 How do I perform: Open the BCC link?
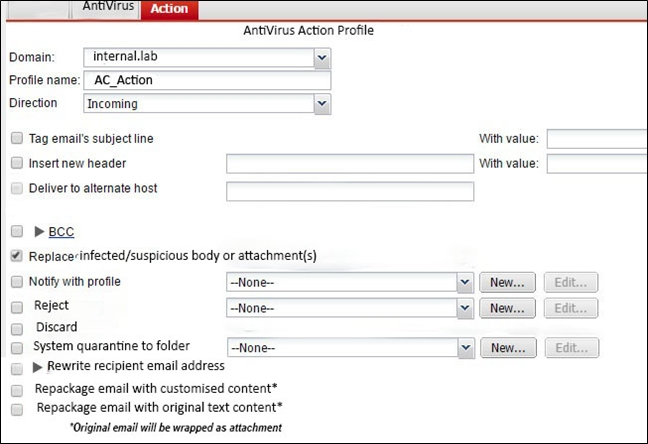pos(62,232)
